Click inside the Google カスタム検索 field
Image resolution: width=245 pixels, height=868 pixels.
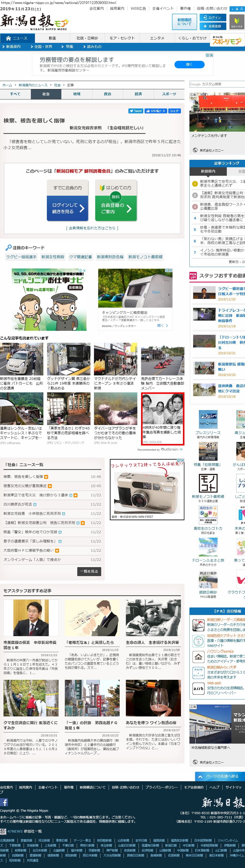pyautogui.click(x=217, y=84)
